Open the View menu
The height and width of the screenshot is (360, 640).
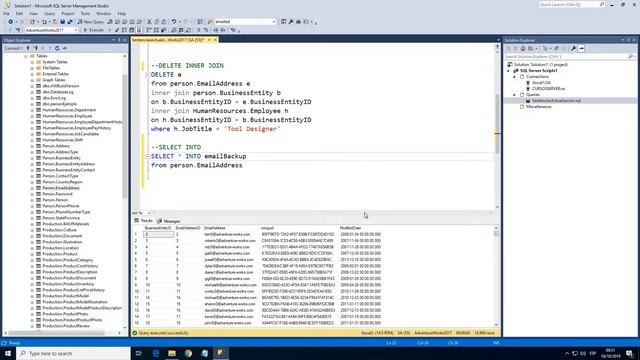pos(33,13)
